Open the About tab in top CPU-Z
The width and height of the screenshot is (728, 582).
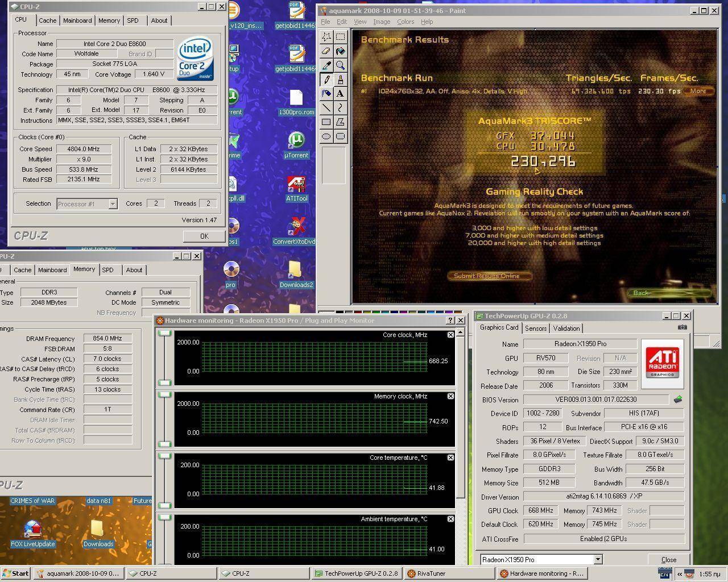coord(159,20)
